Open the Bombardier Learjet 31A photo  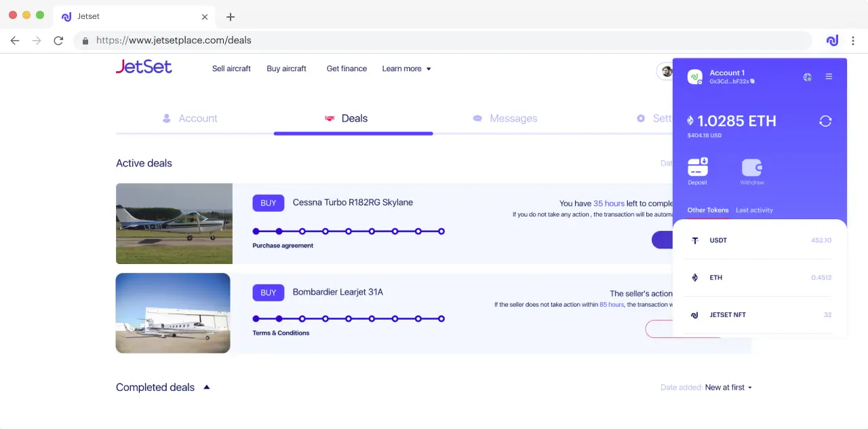(x=173, y=313)
